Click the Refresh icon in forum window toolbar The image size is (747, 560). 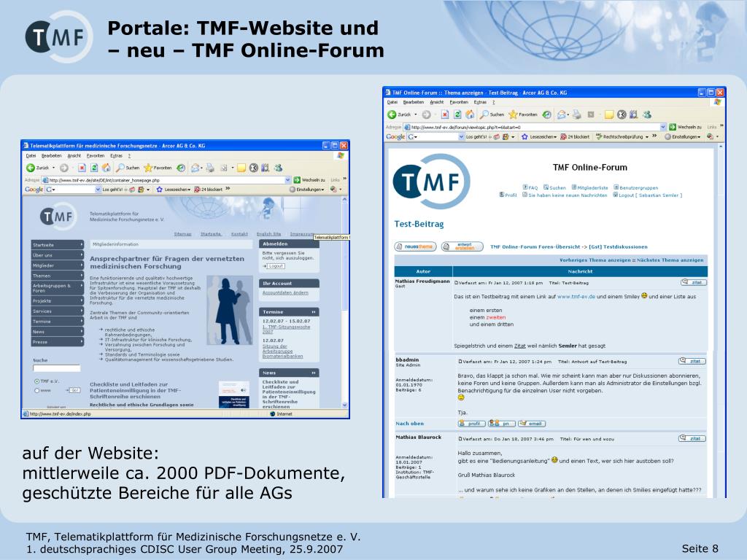[457, 114]
